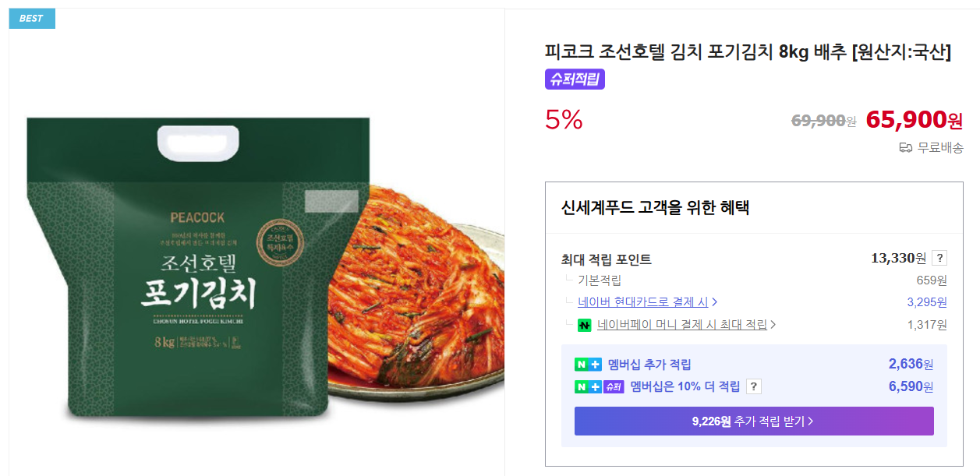980x476 pixels.
Task: Click the N+ membership icon in 멤버십 추가 적립 row
Action: tap(586, 363)
